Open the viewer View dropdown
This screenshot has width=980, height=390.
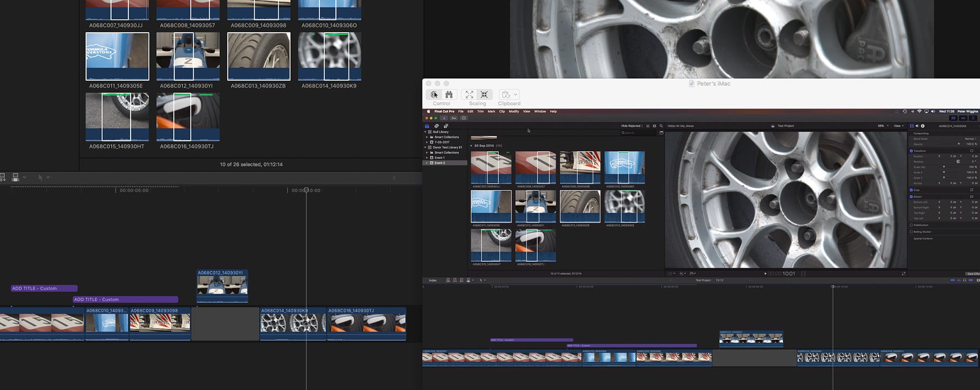coord(899,126)
